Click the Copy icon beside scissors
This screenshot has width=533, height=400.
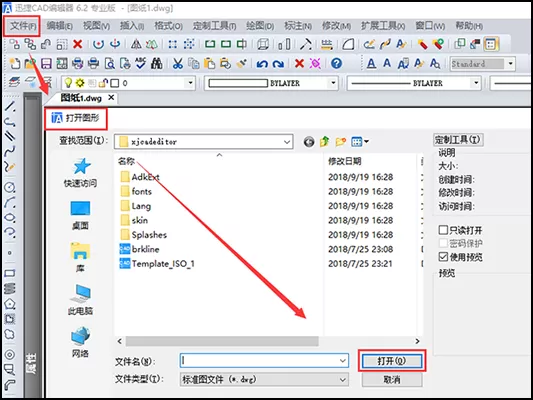[194, 64]
